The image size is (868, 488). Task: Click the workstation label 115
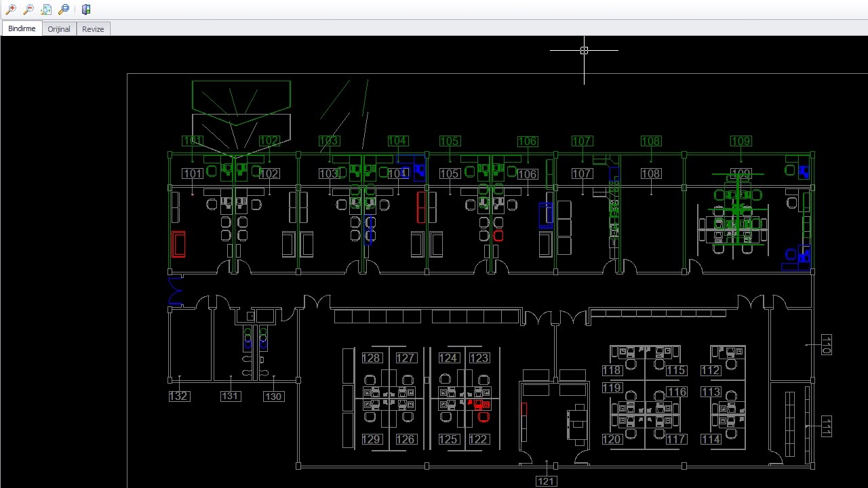676,370
